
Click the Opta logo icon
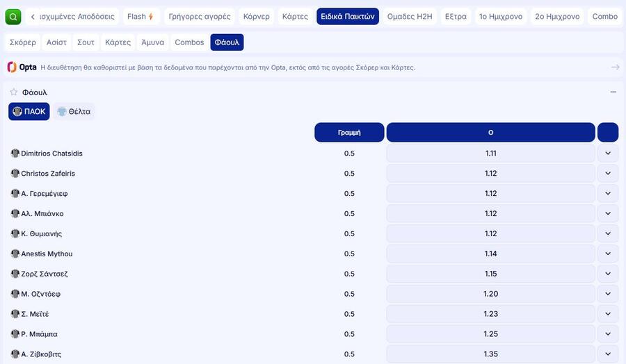(12, 67)
